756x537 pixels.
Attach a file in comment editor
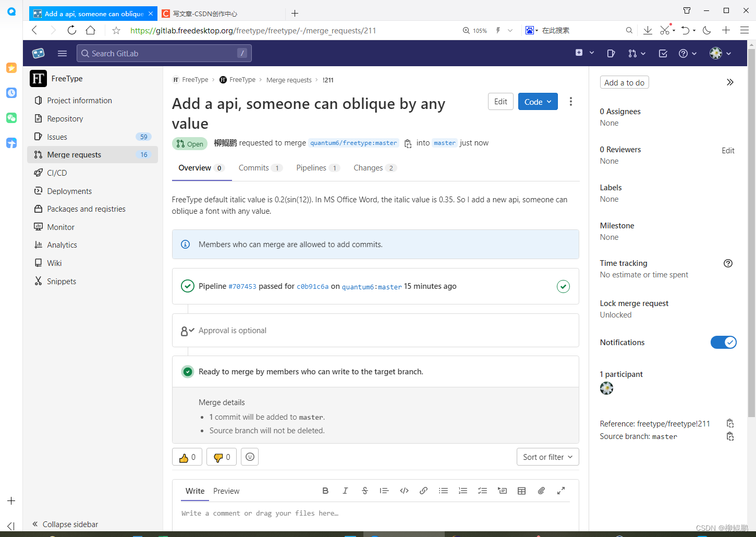[541, 491]
